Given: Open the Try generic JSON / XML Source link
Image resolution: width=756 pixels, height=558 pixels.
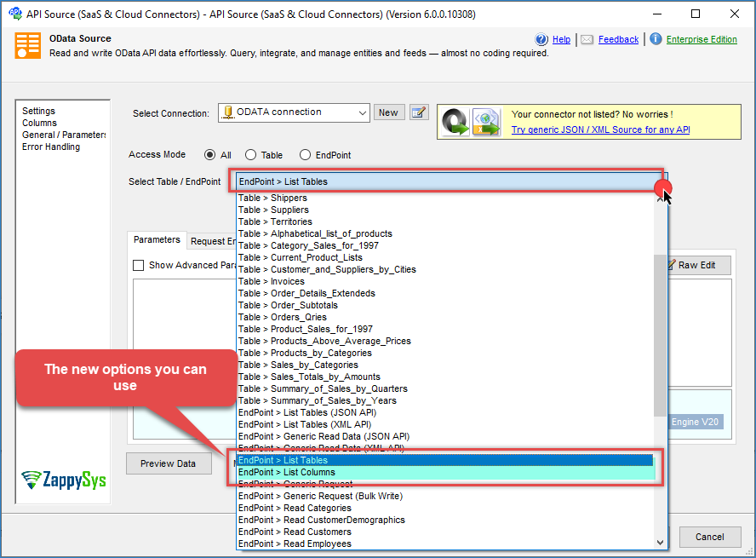Looking at the screenshot, I should [x=600, y=129].
